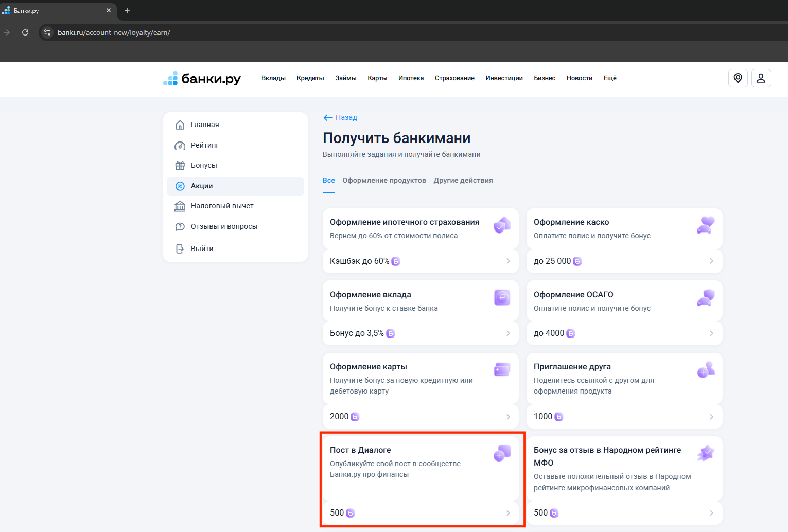Click the site info icon in address bar
This screenshot has width=788, height=532.
(x=47, y=32)
